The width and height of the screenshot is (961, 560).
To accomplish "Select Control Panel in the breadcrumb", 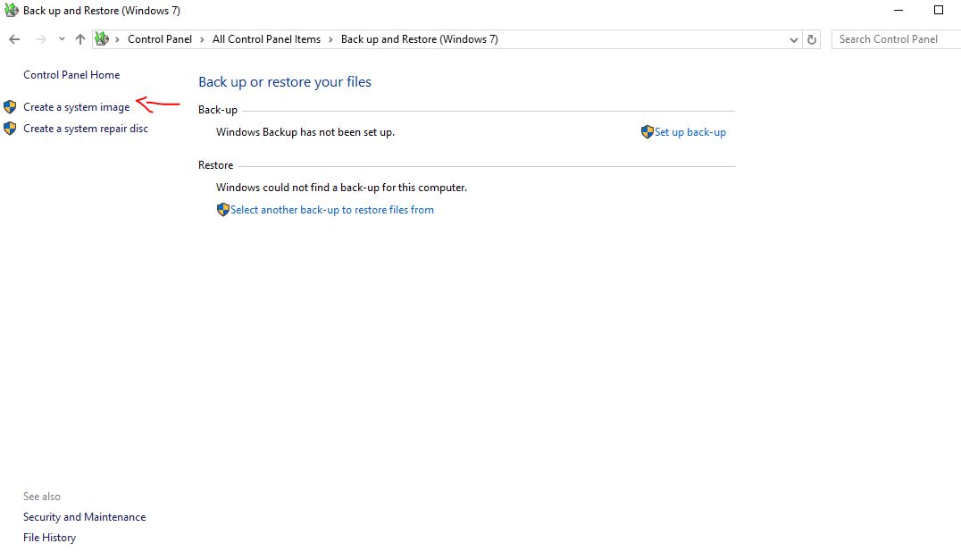I will click(159, 39).
